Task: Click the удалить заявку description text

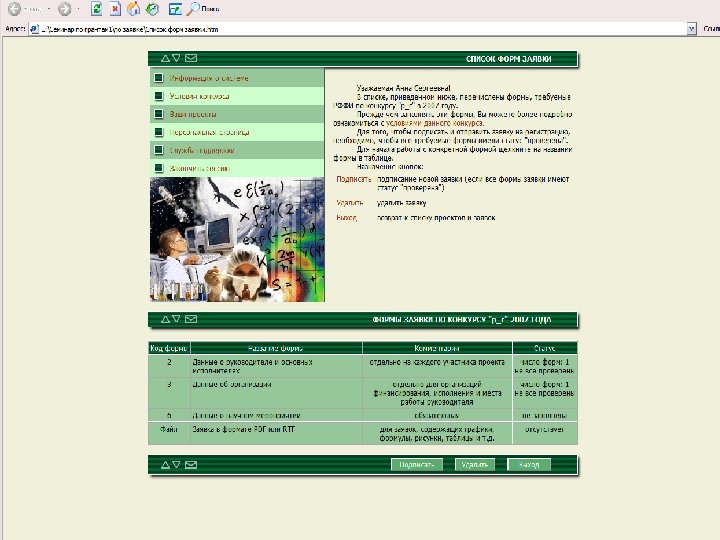Action: click(x=401, y=202)
